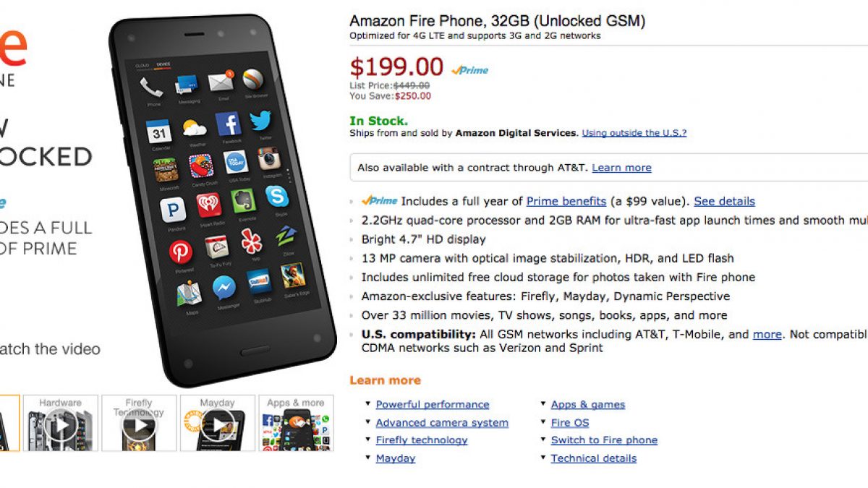
Task: Open the Powerful performance link
Action: coord(433,405)
